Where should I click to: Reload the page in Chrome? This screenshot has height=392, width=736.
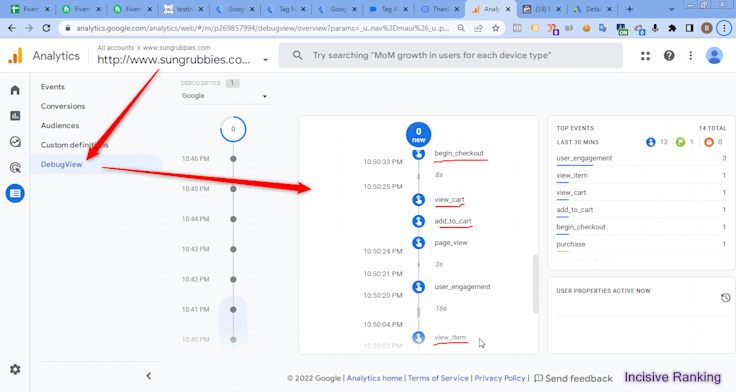tap(46, 28)
